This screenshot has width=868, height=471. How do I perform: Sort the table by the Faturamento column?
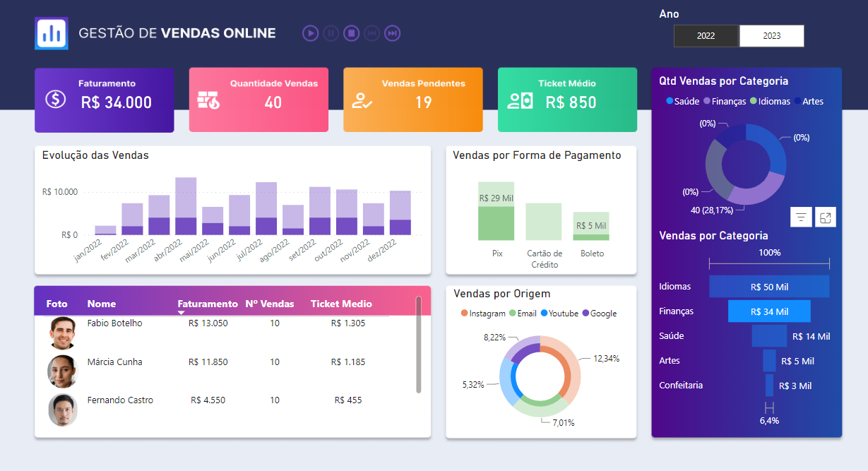click(207, 303)
